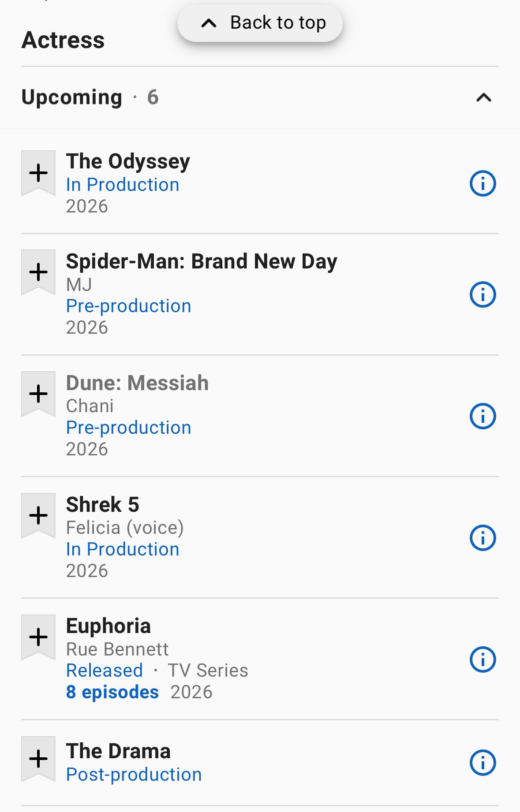
Task: Bookmark Euphoria to watchlist
Action: [x=38, y=637]
